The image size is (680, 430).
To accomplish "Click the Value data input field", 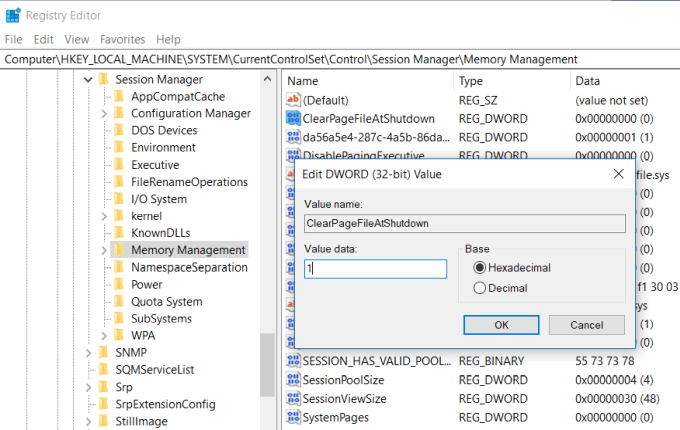I will pos(375,269).
